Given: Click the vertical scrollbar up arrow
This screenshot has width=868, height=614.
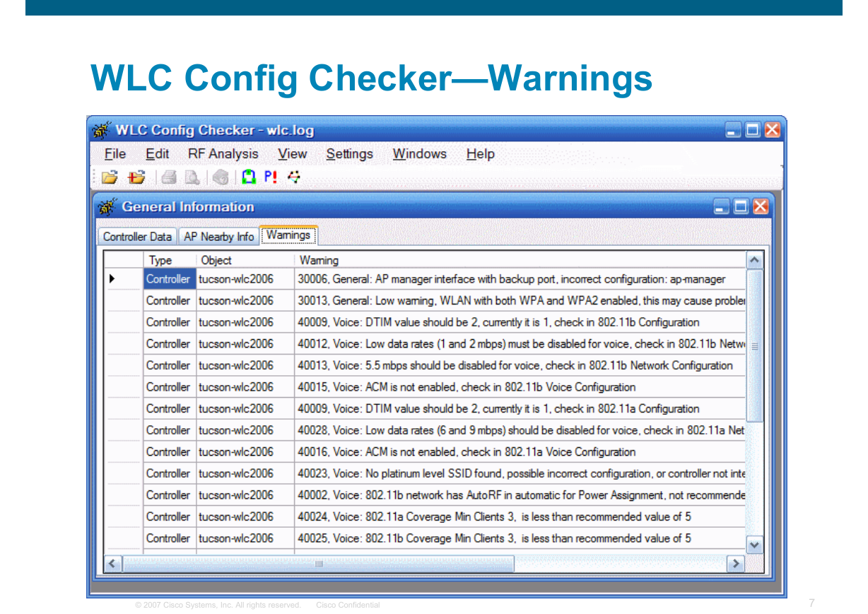Looking at the screenshot, I should (755, 260).
